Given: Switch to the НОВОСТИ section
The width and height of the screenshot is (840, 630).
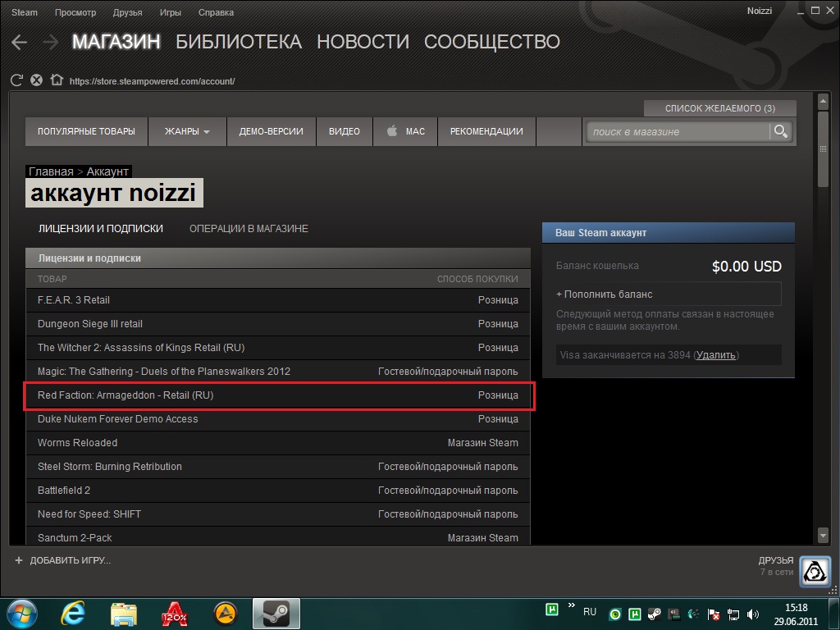Looking at the screenshot, I should (x=363, y=42).
